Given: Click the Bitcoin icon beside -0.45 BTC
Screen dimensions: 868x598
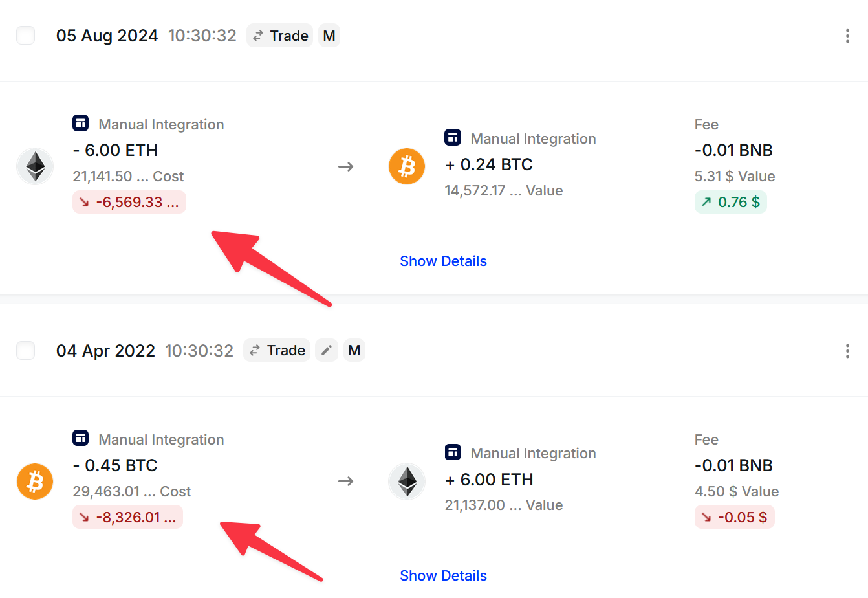Looking at the screenshot, I should [x=35, y=482].
